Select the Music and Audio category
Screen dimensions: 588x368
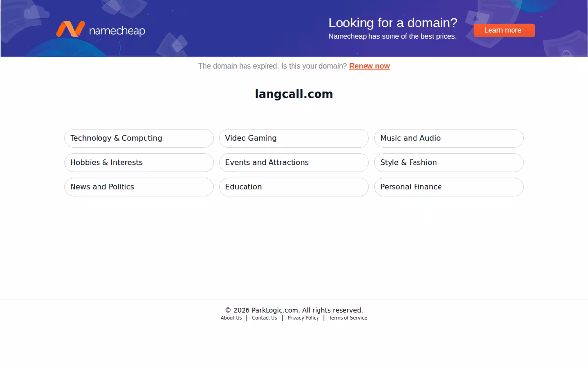tap(449, 138)
